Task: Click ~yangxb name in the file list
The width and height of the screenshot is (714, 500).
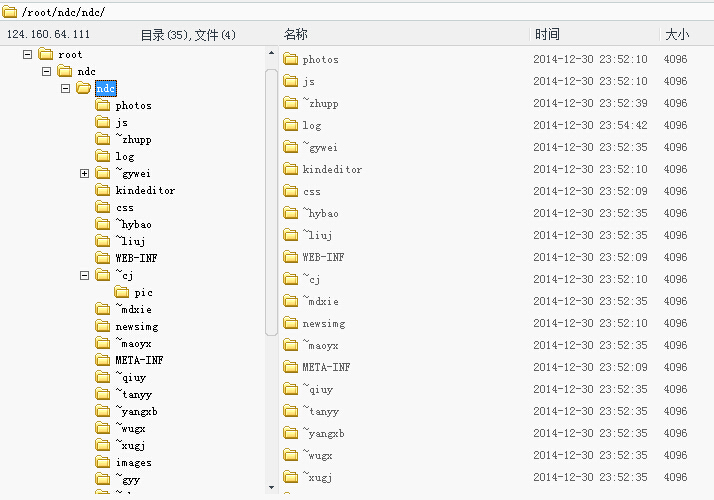Action: pos(324,433)
